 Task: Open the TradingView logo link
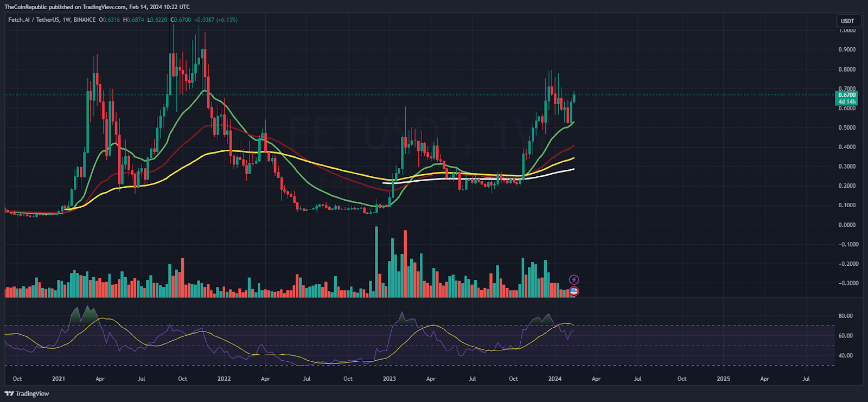tap(27, 394)
